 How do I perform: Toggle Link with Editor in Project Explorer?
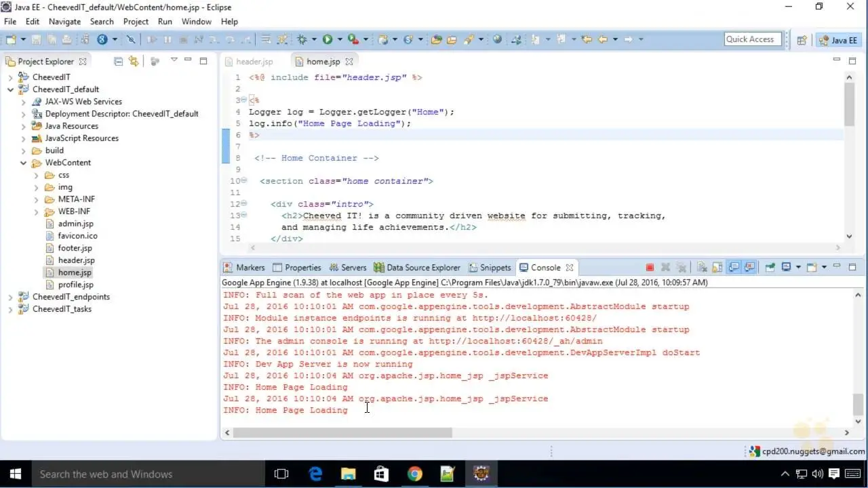pyautogui.click(x=134, y=61)
